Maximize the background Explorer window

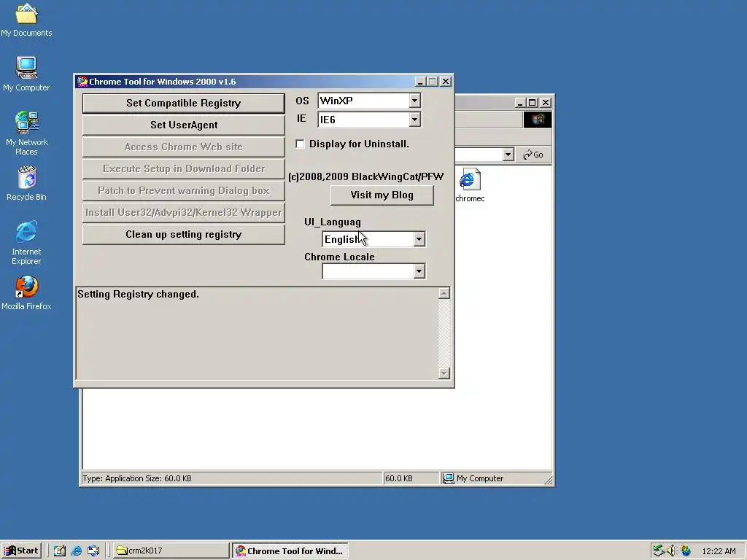pyautogui.click(x=533, y=102)
